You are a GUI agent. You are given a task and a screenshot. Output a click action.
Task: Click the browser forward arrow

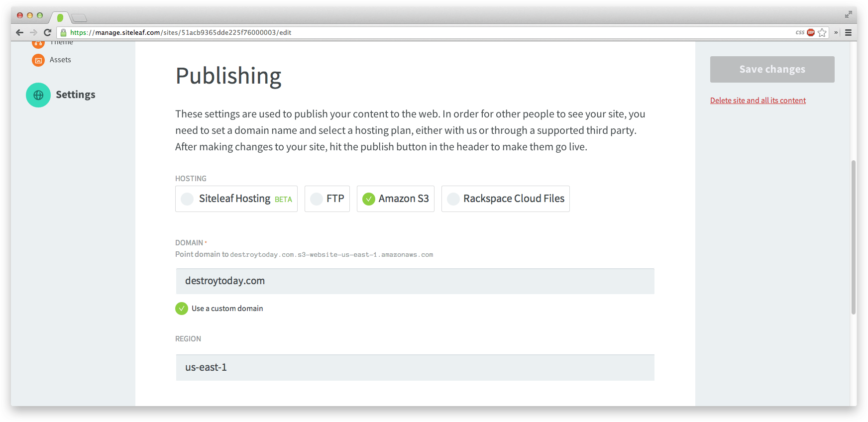click(x=33, y=32)
